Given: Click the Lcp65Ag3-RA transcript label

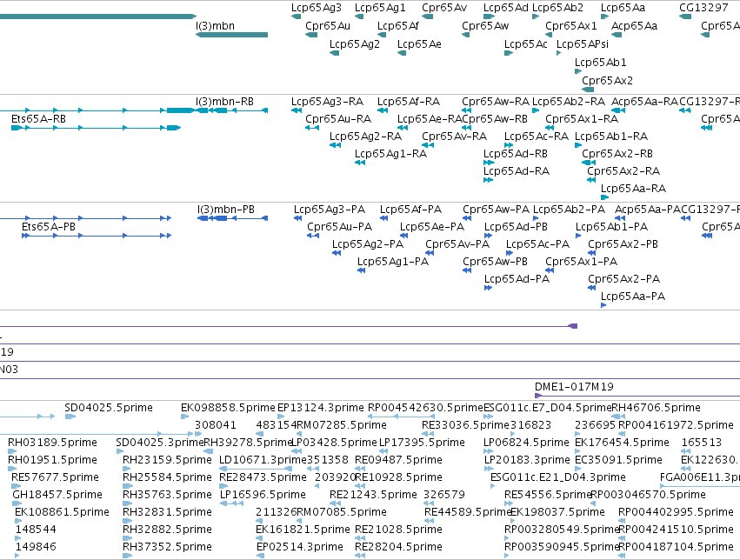Looking at the screenshot, I should 328,102.
